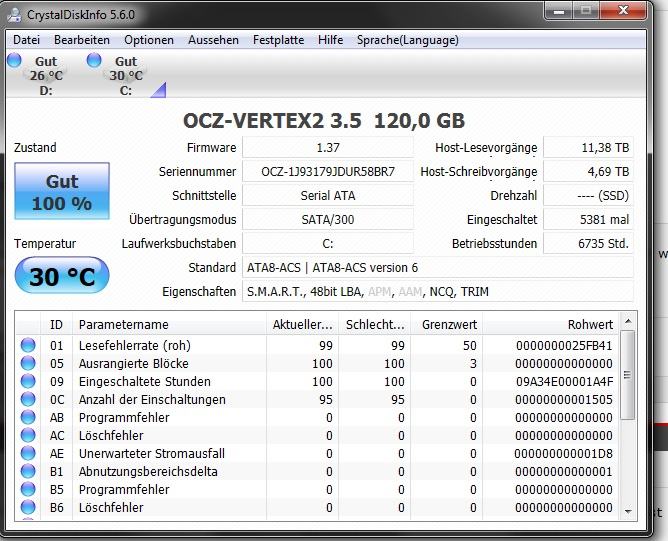
Task: Click the greyed-out APM feature text
Action: [x=379, y=292]
